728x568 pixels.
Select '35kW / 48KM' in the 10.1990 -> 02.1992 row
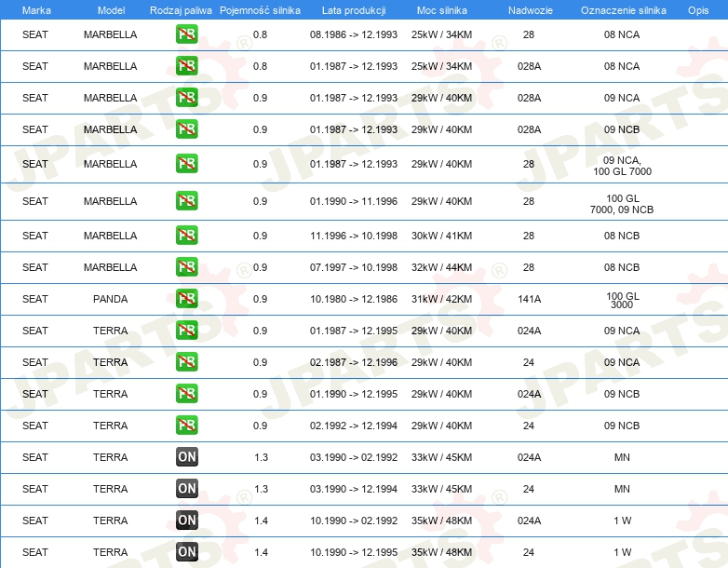(x=441, y=521)
